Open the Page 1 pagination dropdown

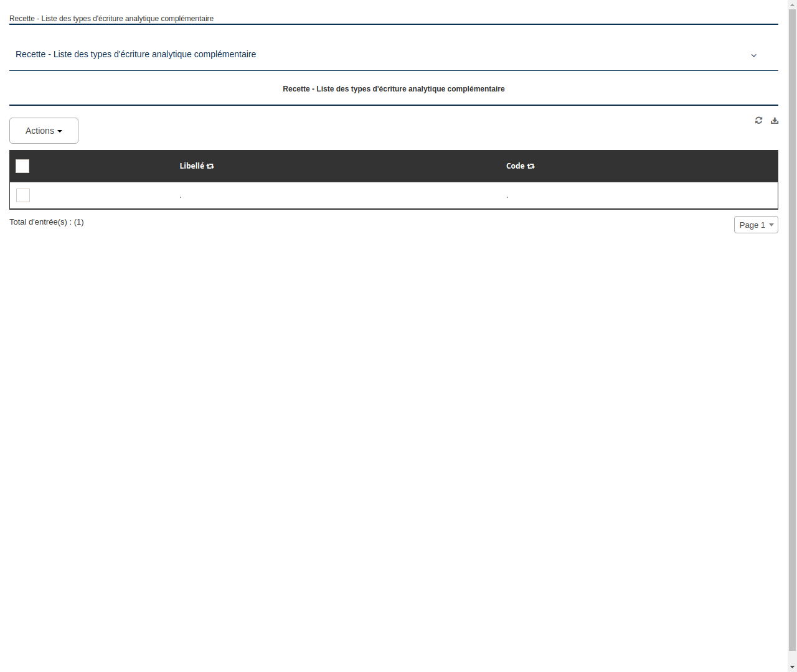pos(755,225)
